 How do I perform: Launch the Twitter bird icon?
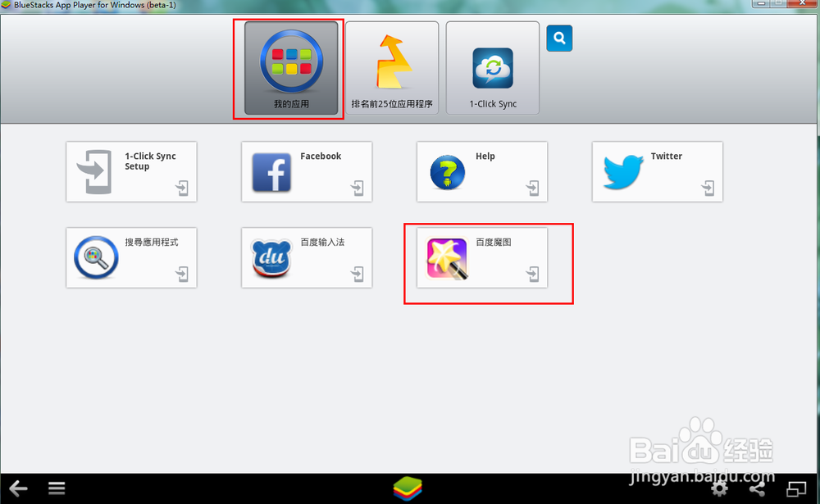(623, 171)
